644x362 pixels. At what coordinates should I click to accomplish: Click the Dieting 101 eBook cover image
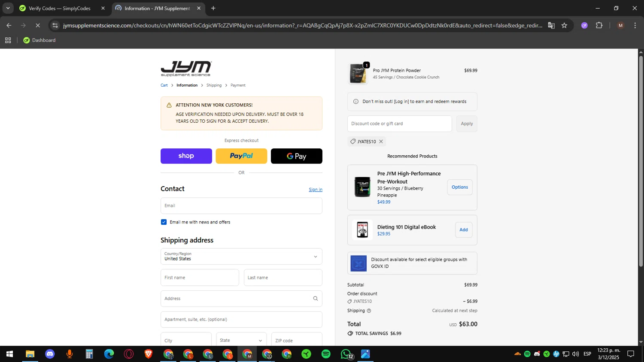click(x=362, y=230)
